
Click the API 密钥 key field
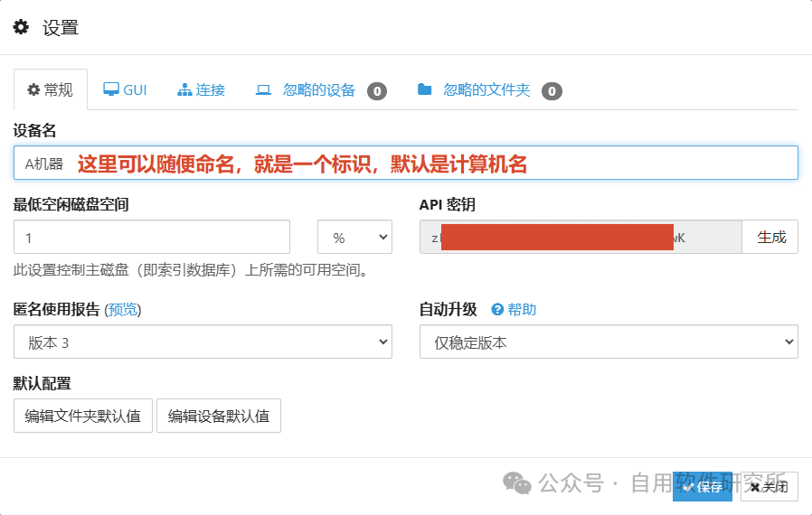(581, 237)
